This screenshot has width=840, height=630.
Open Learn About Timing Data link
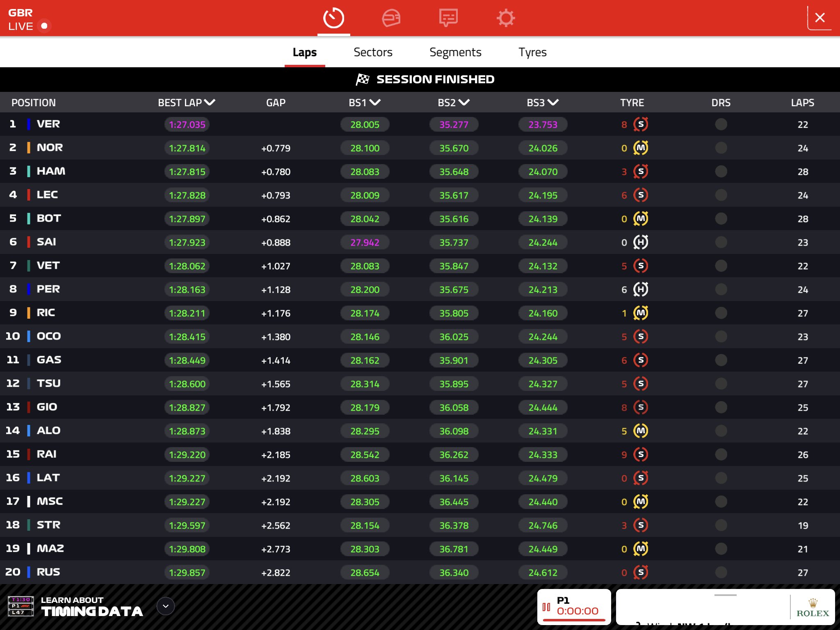tap(92, 606)
